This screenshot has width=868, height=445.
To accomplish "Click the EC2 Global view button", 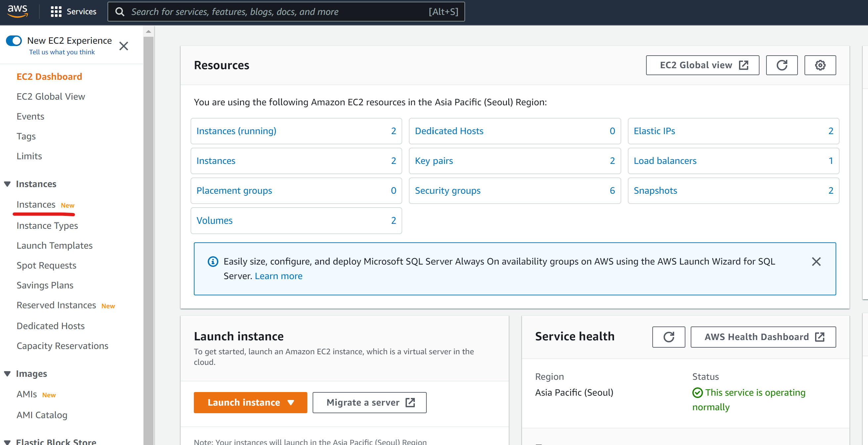I will point(702,65).
